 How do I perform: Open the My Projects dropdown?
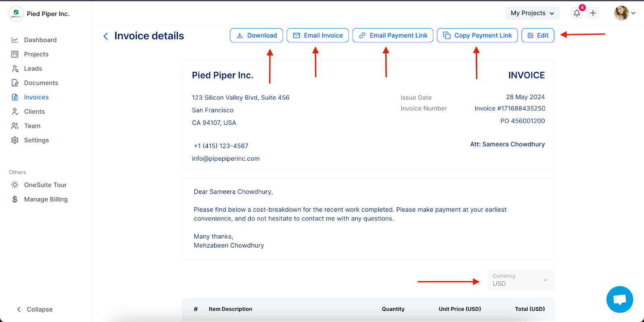[x=533, y=13]
